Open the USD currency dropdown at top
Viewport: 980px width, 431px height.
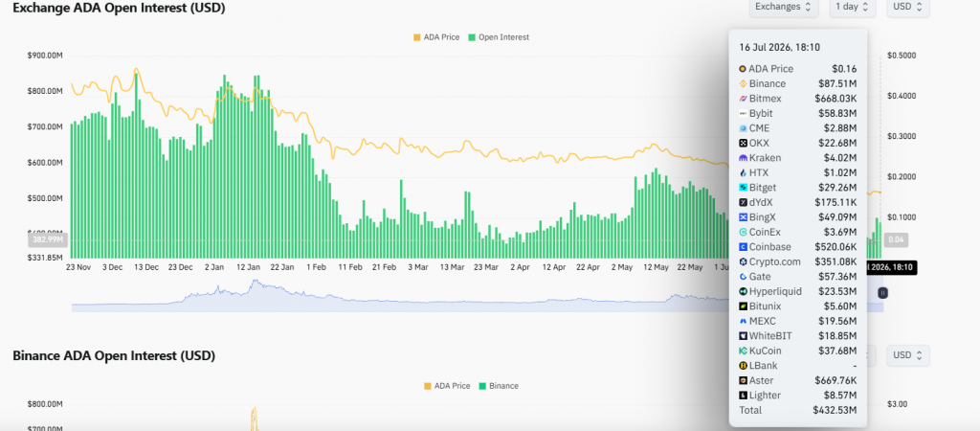pos(907,7)
